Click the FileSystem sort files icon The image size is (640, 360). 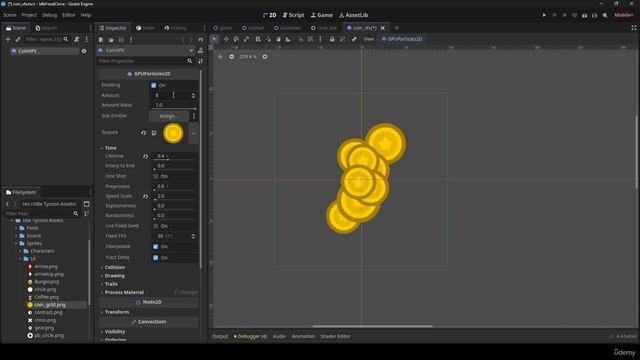point(87,213)
